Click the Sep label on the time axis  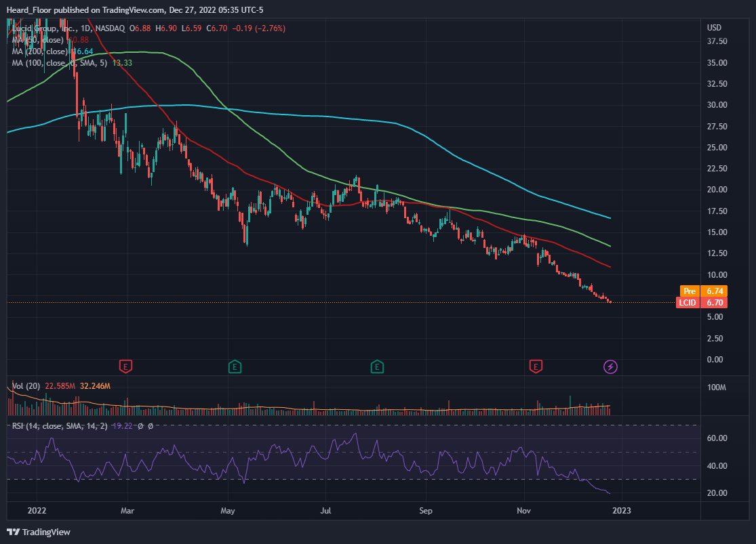point(426,511)
